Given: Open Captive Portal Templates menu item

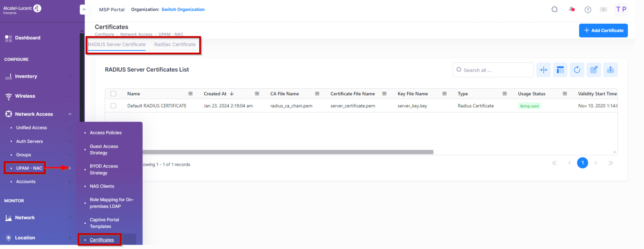Looking at the screenshot, I should coord(104,223).
